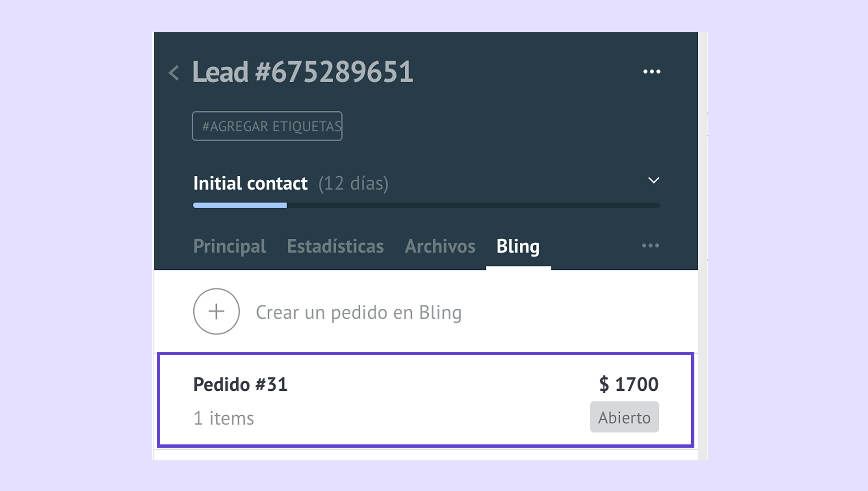
Task: Open the lead options three-dot menu
Action: point(651,71)
